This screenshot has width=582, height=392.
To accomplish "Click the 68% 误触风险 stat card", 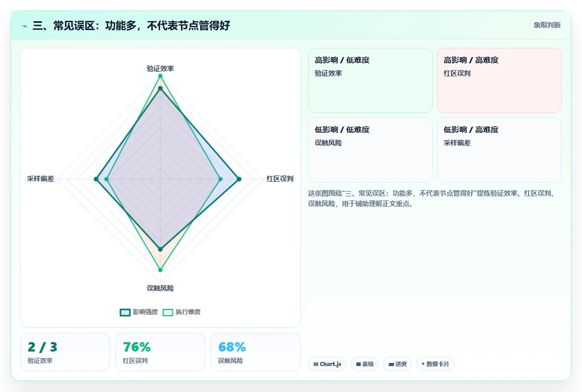I will [255, 352].
